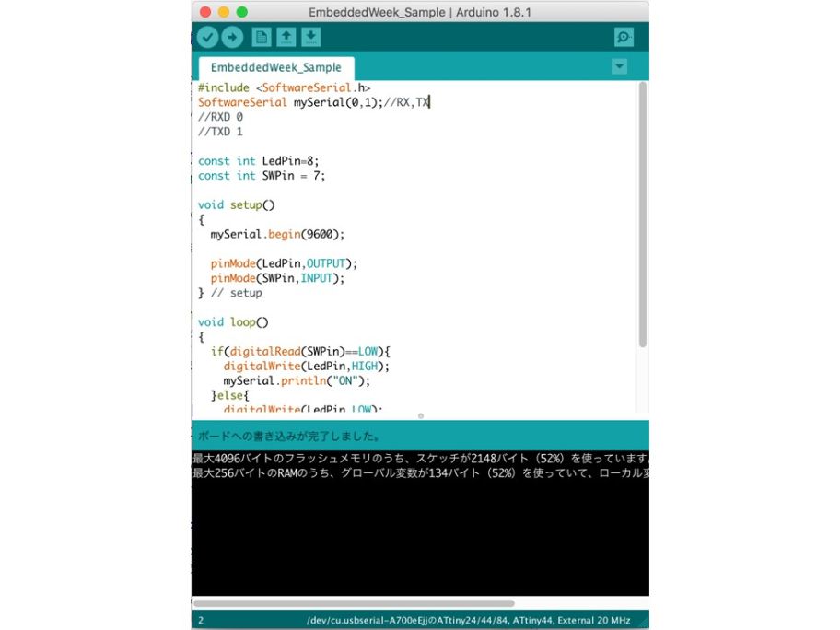
Task: Click the 'mySerial.println("ON");' line
Action: coord(297,381)
